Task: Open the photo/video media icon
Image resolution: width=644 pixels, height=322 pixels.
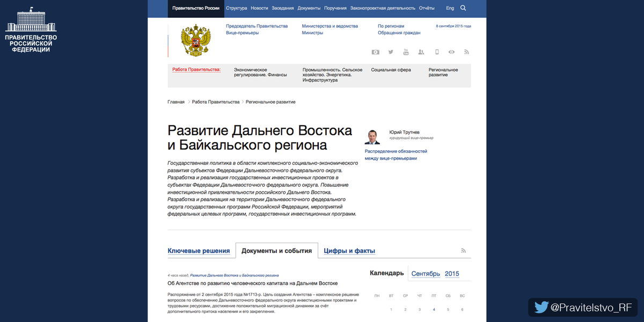Action: [376, 52]
